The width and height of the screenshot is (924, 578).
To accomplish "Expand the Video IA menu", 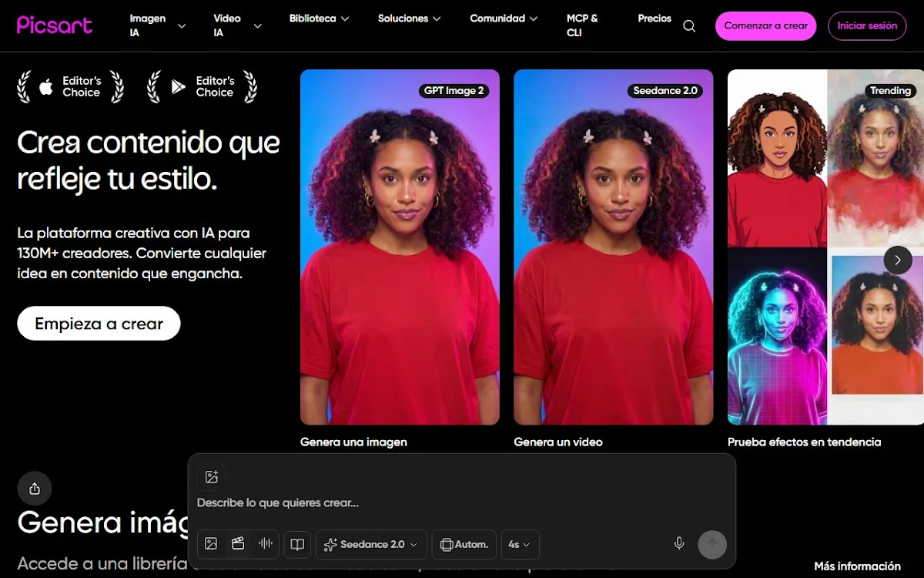I will point(237,25).
